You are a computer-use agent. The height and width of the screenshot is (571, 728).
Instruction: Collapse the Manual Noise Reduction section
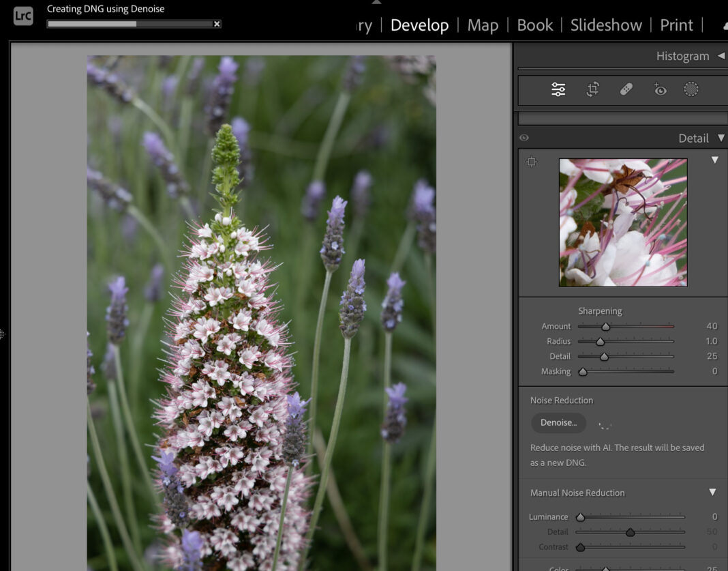(x=712, y=493)
